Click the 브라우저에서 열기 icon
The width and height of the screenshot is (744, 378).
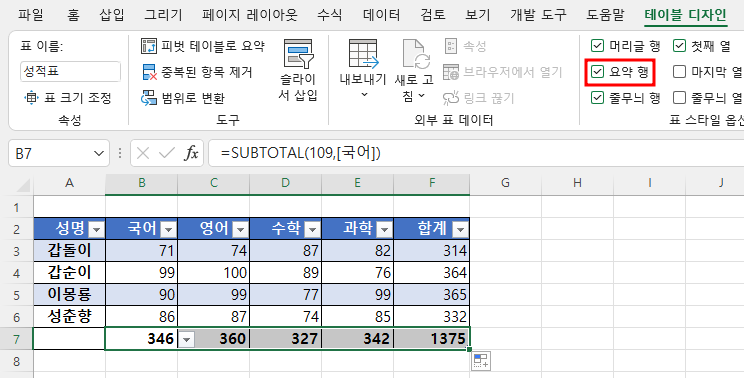point(451,72)
